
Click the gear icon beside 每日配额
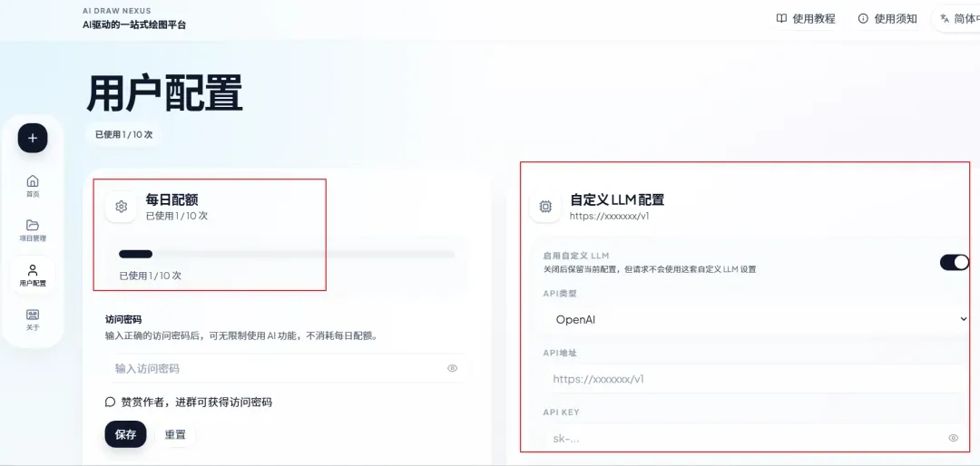[122, 207]
